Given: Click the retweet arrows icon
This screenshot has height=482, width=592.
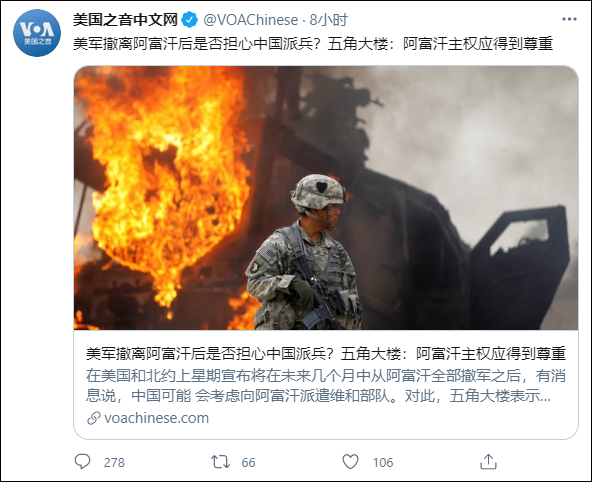Looking at the screenshot, I should pos(220,462).
